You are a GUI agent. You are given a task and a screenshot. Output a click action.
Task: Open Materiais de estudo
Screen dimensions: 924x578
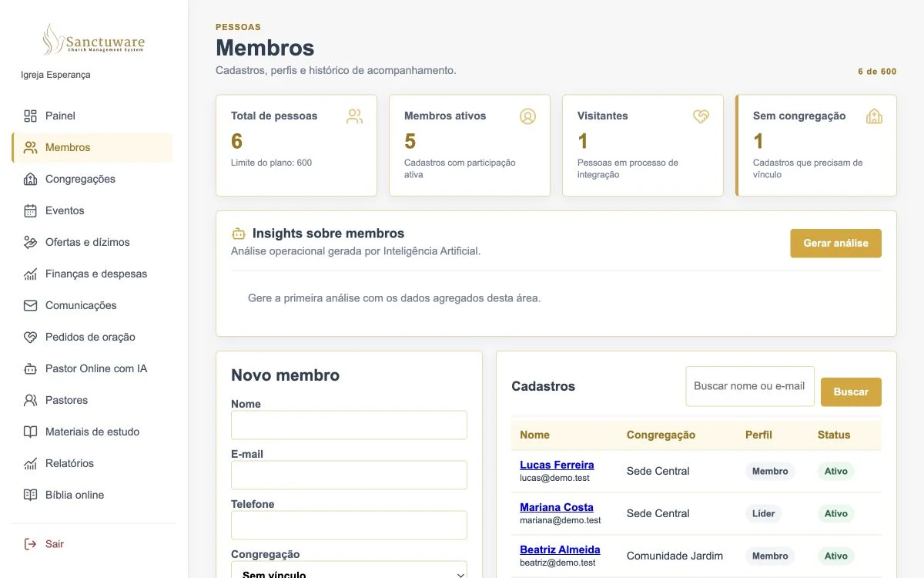click(x=92, y=432)
